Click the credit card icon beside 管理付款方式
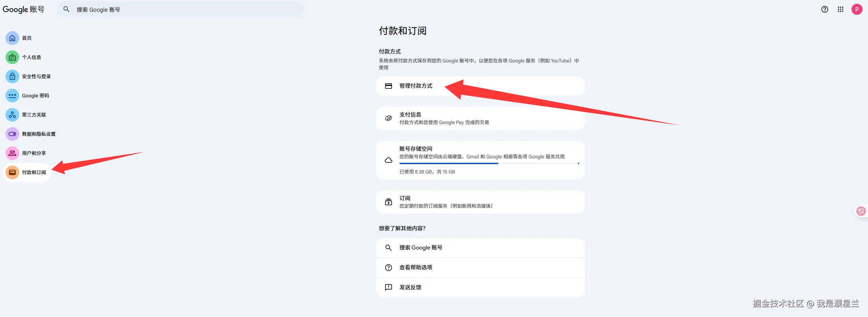 pos(388,86)
